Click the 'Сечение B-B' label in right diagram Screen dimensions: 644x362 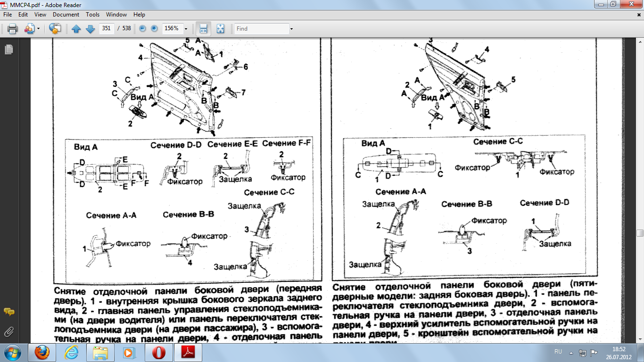point(467,204)
